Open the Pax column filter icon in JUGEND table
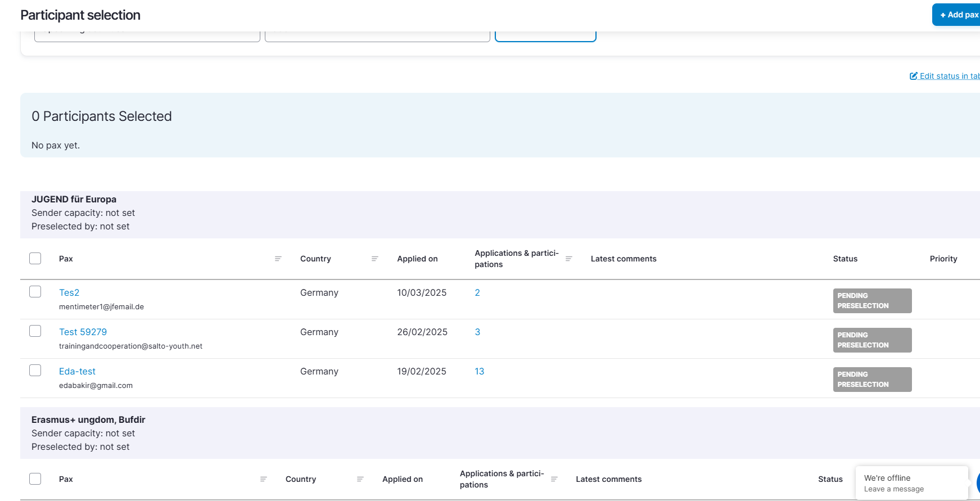Screen dimensions: 980x501 click(278, 259)
